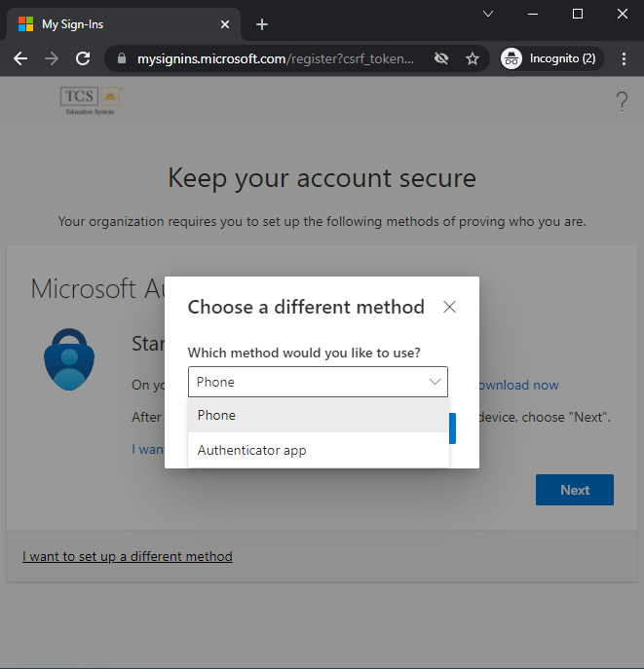Close the Choose a different method dialog
The height and width of the screenshot is (669, 644).
[449, 307]
